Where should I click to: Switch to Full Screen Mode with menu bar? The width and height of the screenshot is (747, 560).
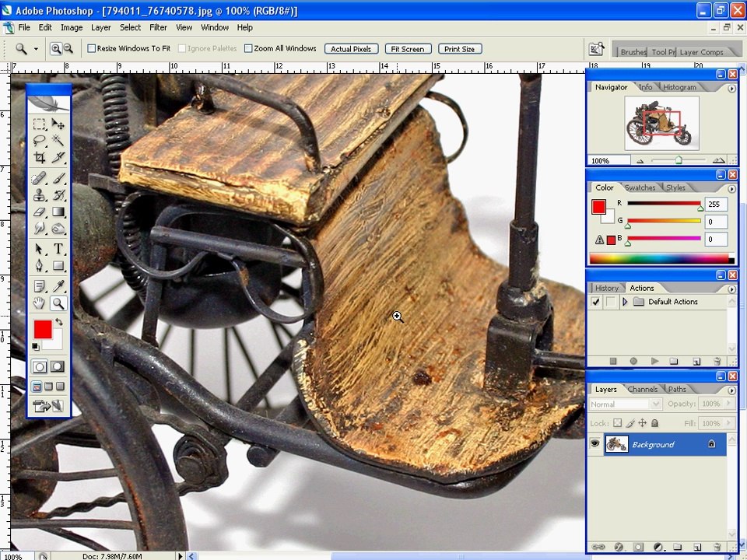[48, 387]
